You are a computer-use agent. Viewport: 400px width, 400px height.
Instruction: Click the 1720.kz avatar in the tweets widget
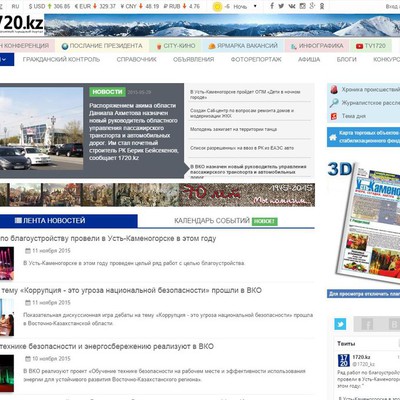(x=344, y=360)
